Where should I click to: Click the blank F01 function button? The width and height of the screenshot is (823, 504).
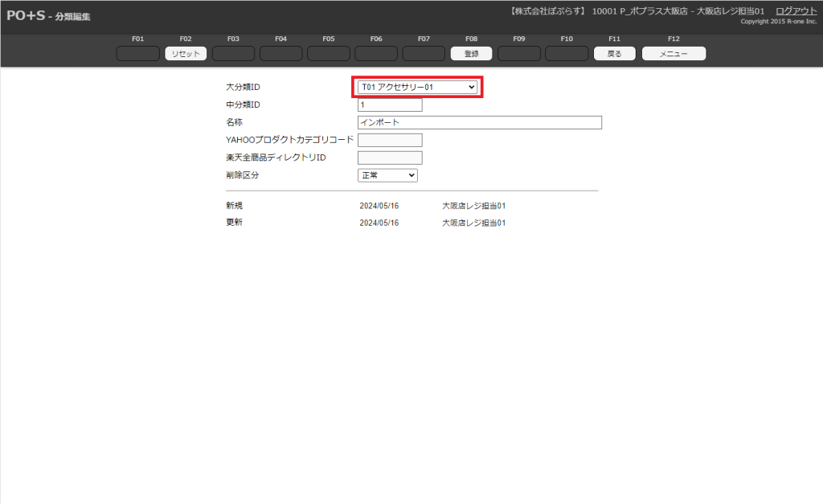(x=138, y=54)
